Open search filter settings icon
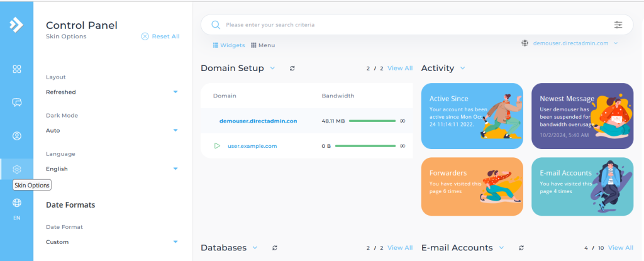Image resolution: width=644 pixels, height=261 pixels. [x=618, y=25]
